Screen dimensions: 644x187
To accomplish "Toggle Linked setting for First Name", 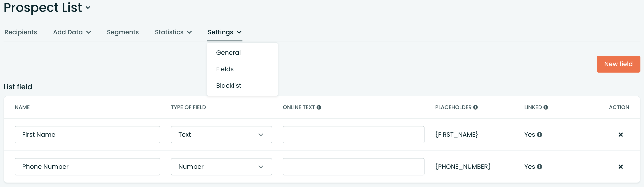I will [529, 134].
